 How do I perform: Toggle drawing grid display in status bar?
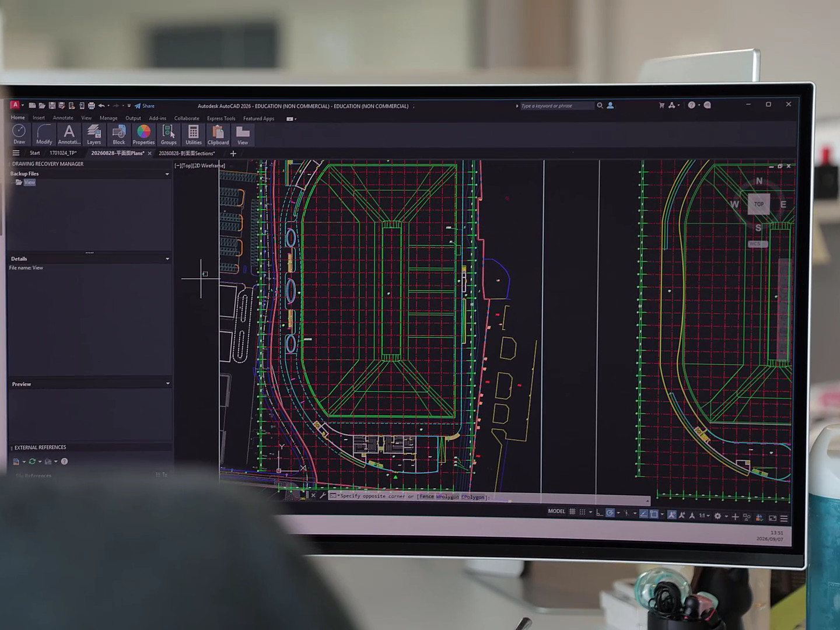point(572,512)
